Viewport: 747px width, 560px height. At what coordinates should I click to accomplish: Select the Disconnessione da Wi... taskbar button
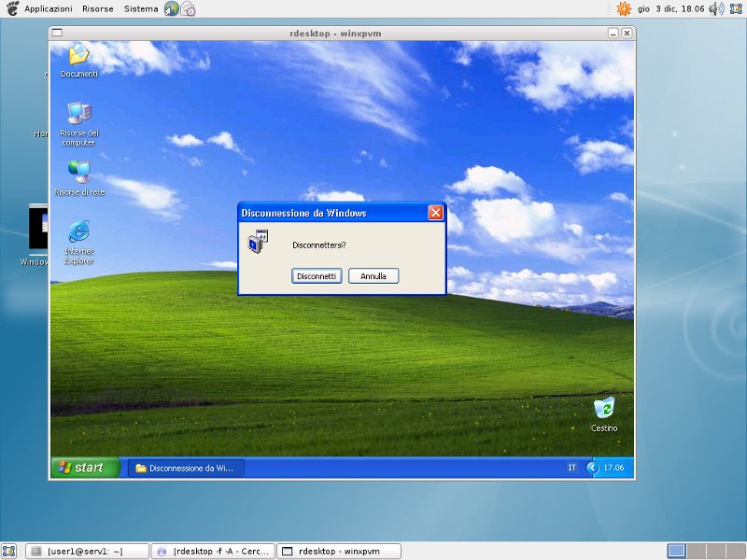186,469
